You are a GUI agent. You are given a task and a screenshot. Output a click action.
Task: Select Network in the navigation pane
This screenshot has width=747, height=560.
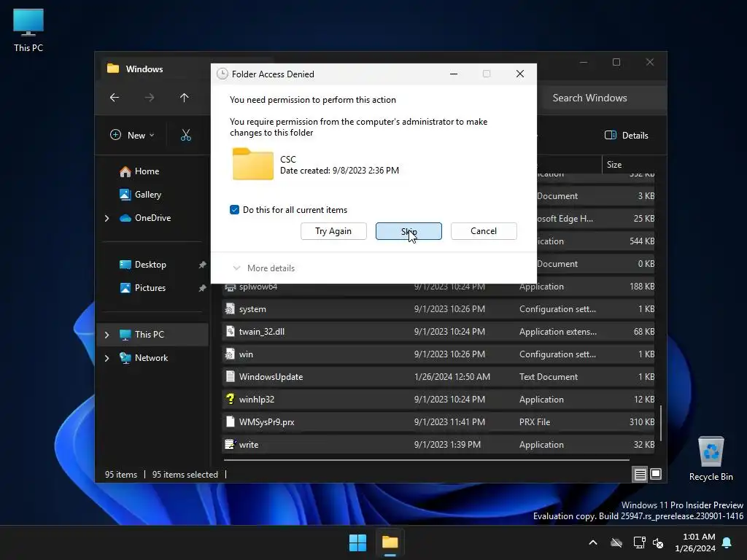pyautogui.click(x=151, y=358)
